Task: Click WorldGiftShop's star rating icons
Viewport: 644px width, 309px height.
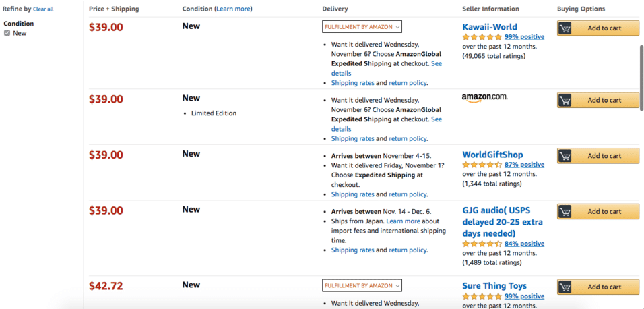Action: 482,165
